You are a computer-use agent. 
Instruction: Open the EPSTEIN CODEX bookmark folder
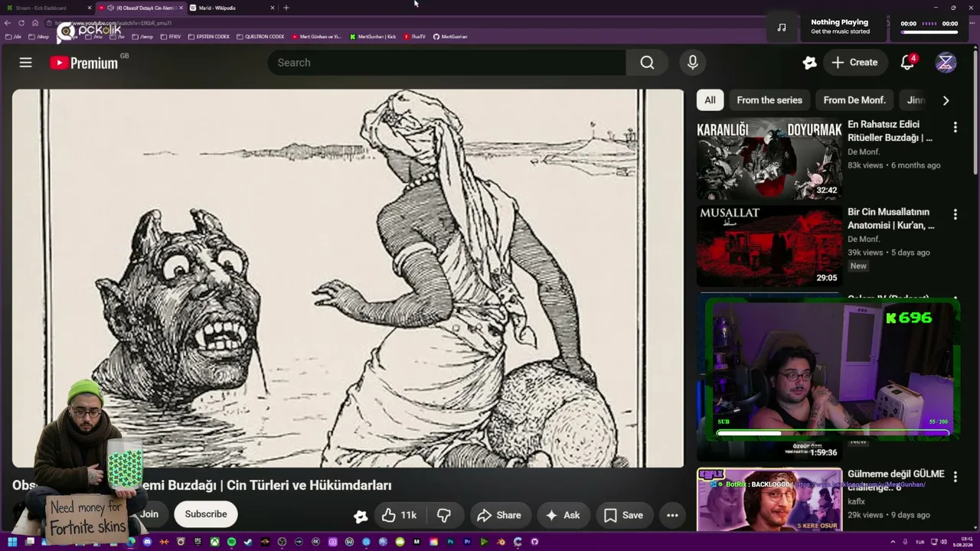point(208,37)
